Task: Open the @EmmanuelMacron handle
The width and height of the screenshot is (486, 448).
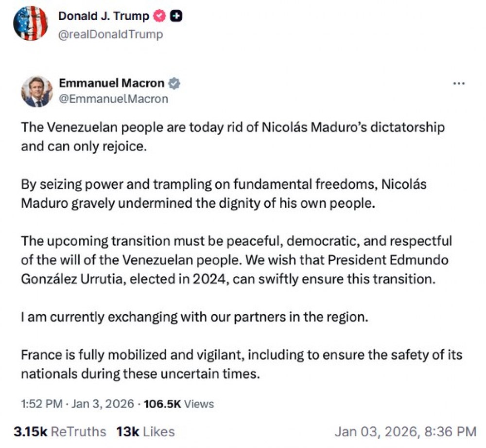Action: (113, 99)
